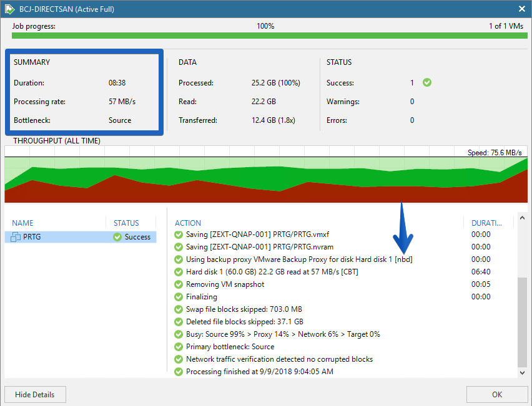
Task: Click success icon beside Using backup proxy row
Action: tap(179, 259)
